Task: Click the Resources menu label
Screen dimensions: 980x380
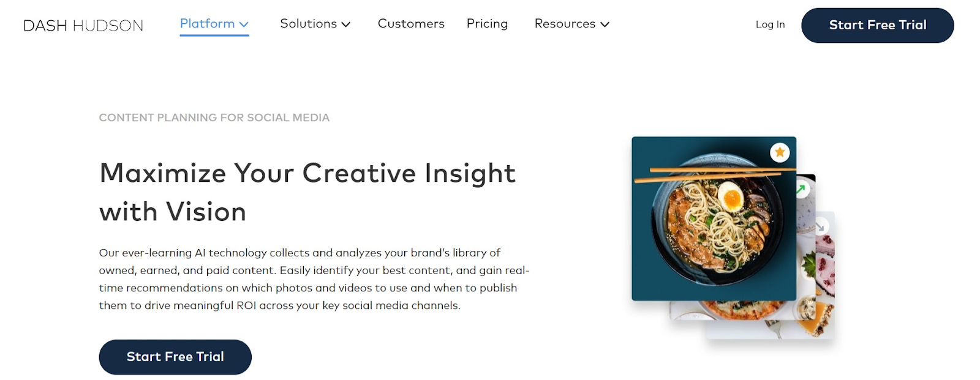Action: point(565,24)
